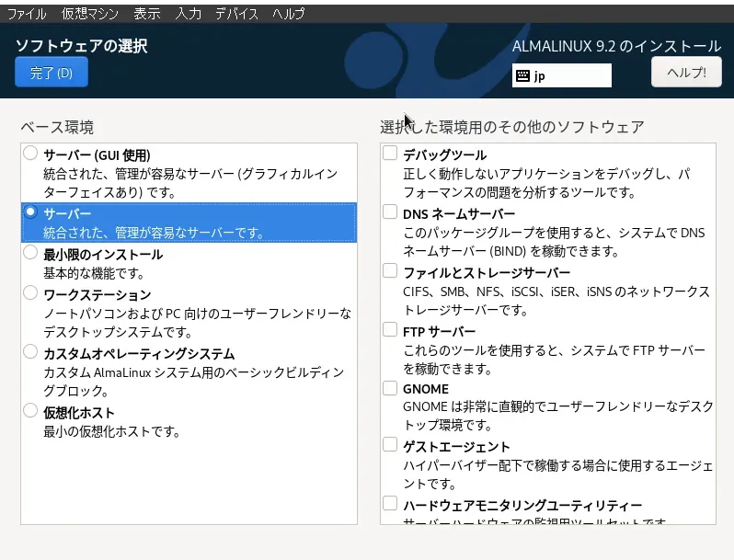Enable the GNOME desktop checkbox
This screenshot has height=560, width=734.
point(391,388)
